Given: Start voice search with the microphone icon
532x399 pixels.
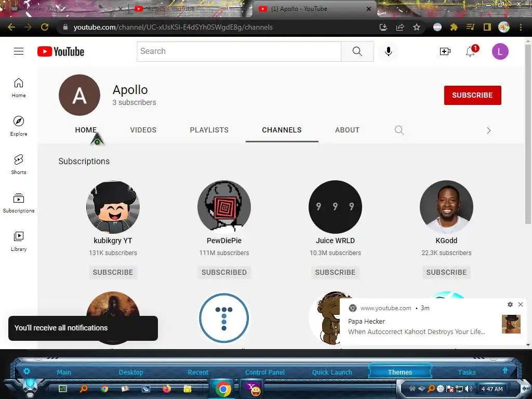Looking at the screenshot, I should tap(389, 51).
